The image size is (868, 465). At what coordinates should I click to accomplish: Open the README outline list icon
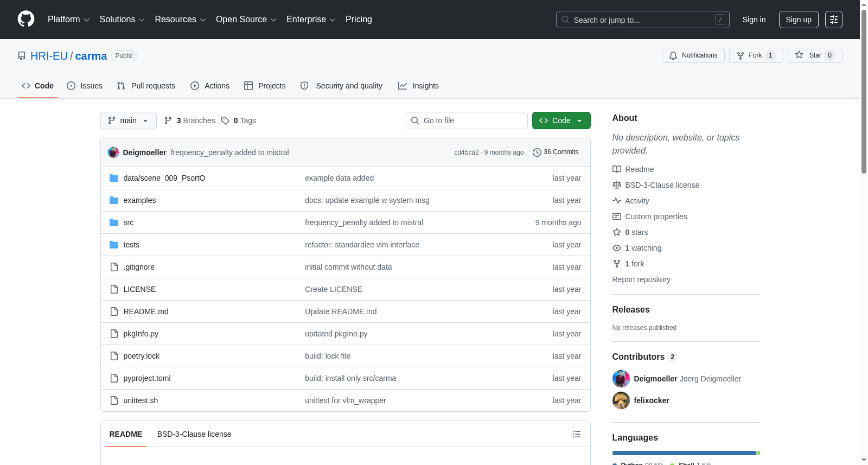[577, 434]
